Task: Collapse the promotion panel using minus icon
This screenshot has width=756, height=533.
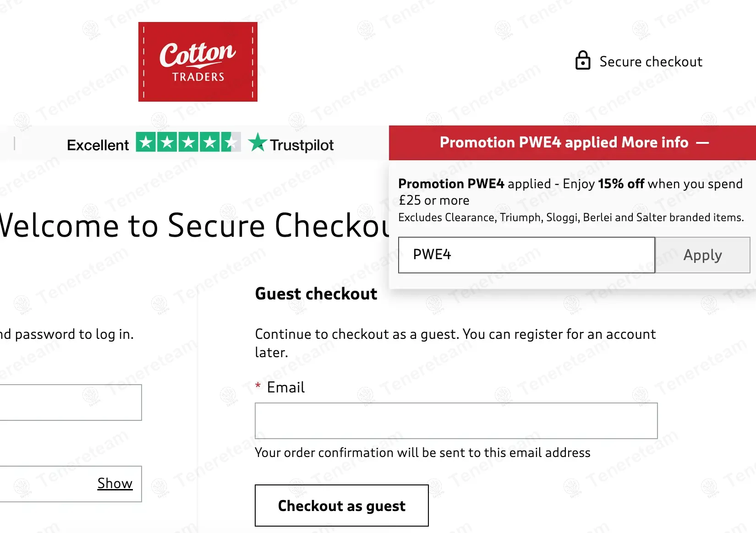Action: tap(702, 143)
